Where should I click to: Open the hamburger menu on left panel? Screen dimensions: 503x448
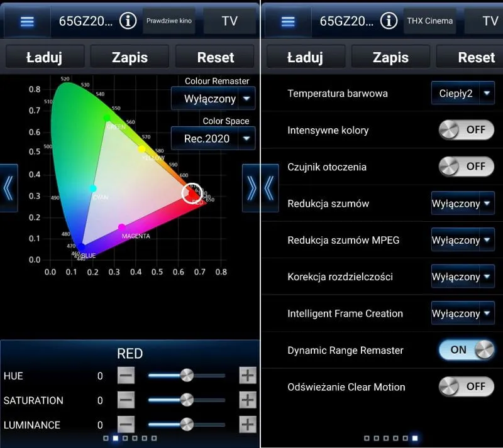click(x=26, y=21)
